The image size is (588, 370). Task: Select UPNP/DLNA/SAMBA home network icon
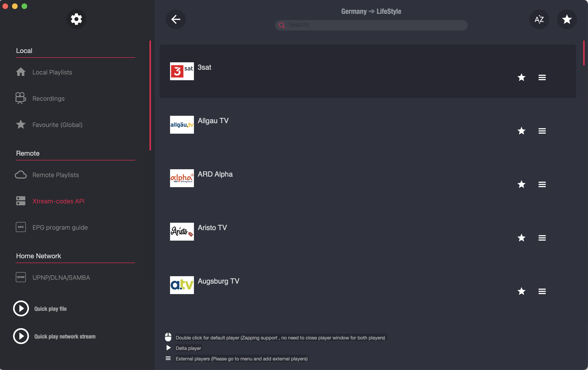pos(20,277)
